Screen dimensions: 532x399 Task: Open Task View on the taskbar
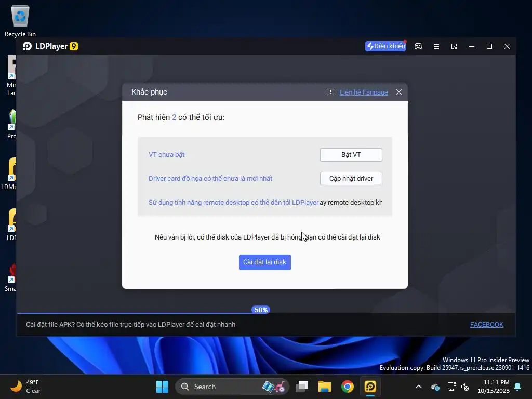(302, 387)
